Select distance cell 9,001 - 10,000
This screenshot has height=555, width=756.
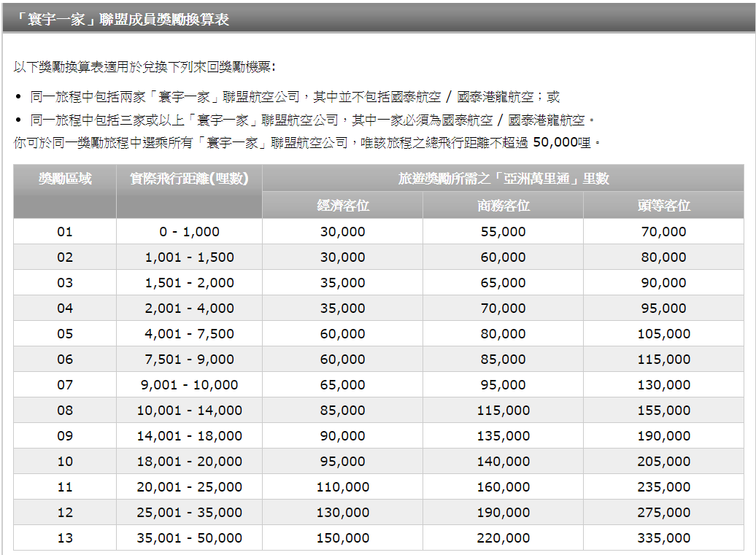[190, 385]
